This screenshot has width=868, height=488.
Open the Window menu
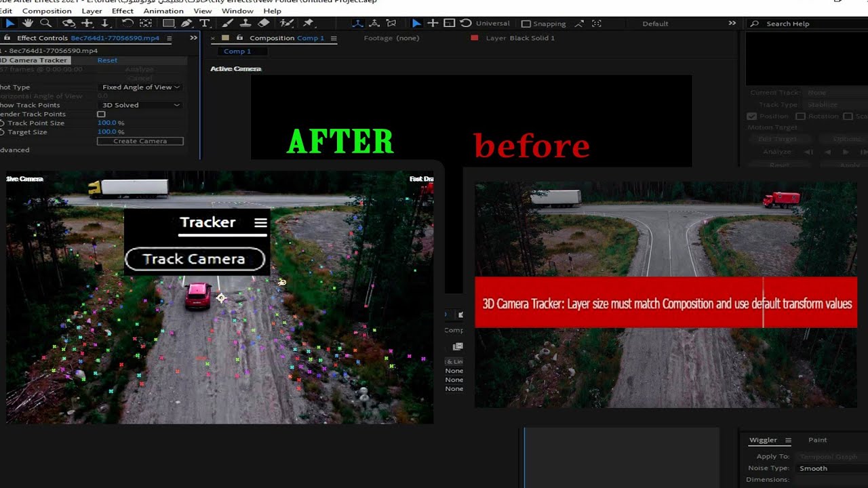(x=237, y=11)
